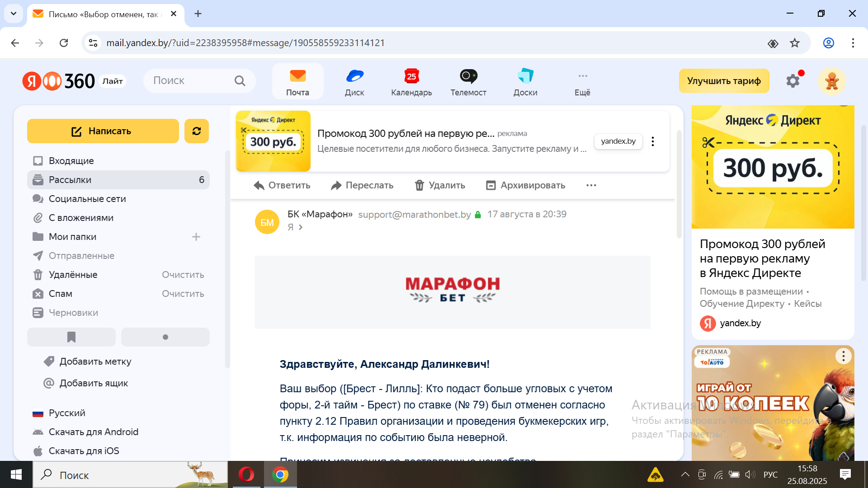This screenshot has height=488, width=868.
Task: Add a new folder with the plus icon
Action: pyautogui.click(x=196, y=237)
